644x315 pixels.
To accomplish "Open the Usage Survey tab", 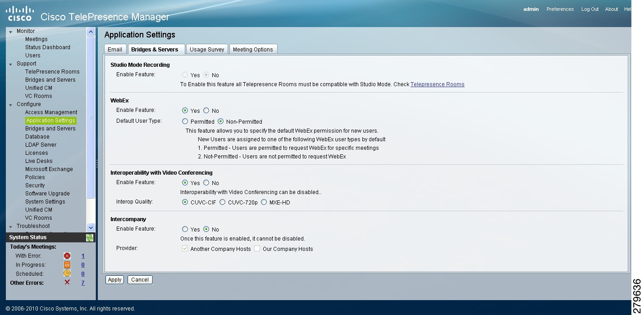I will (207, 49).
